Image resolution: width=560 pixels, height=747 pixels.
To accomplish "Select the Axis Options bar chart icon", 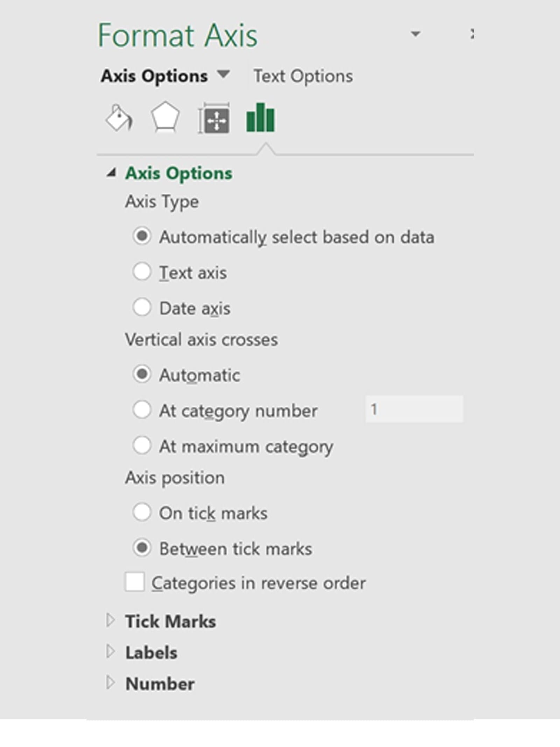I will pyautogui.click(x=260, y=118).
